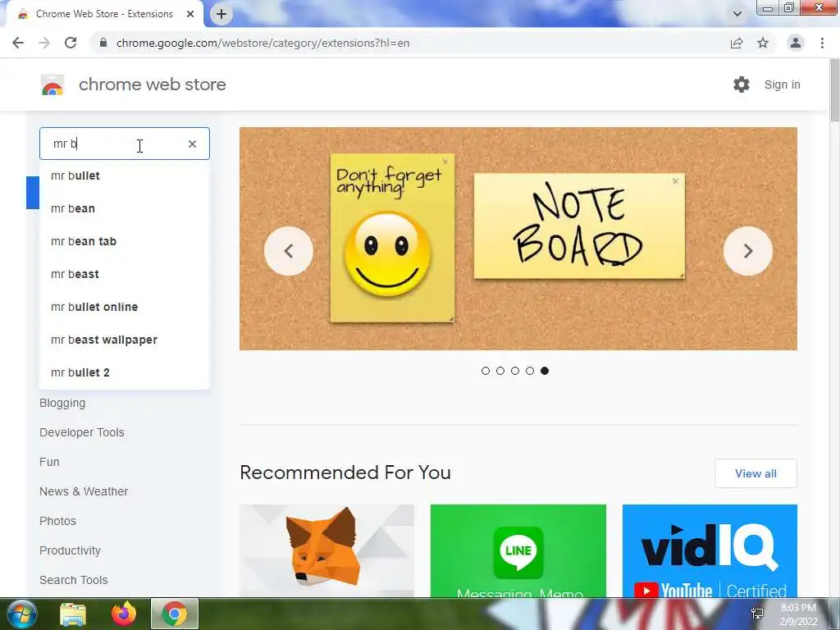Reload the Chrome Web Store page
This screenshot has width=840, height=630.
pos(71,43)
